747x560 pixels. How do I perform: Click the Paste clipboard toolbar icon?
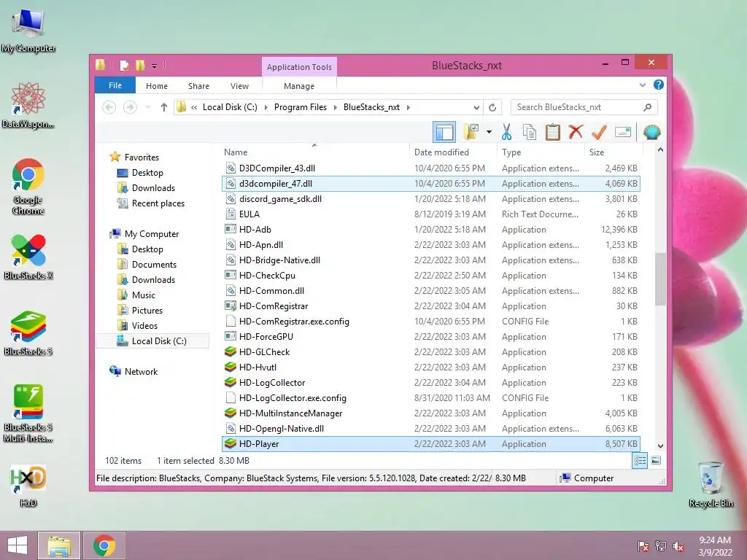pos(553,132)
